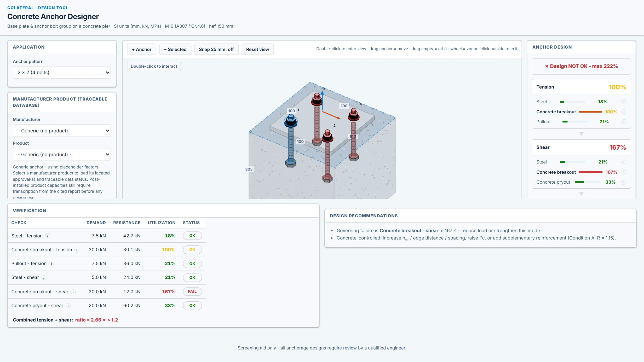Click Governing failure recommendation bullet
This screenshot has width=644, height=362.
[439, 231]
